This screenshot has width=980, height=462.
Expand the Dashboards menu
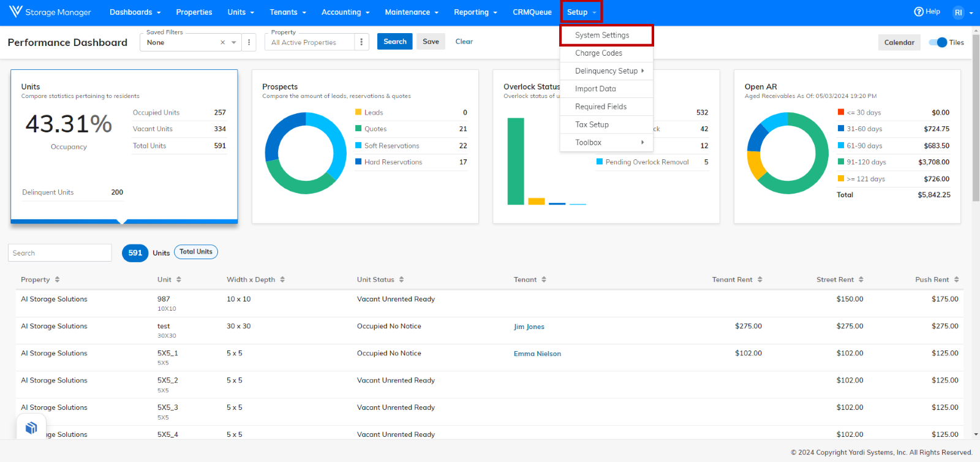(135, 12)
